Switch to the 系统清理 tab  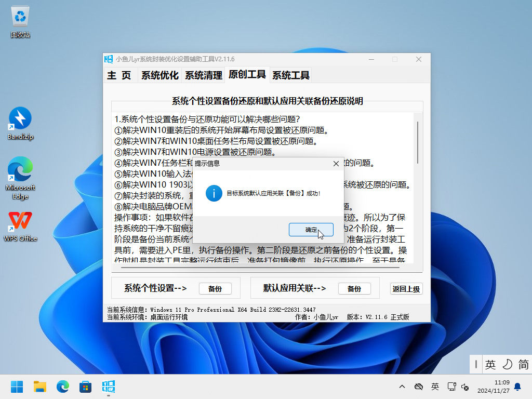[x=204, y=75]
